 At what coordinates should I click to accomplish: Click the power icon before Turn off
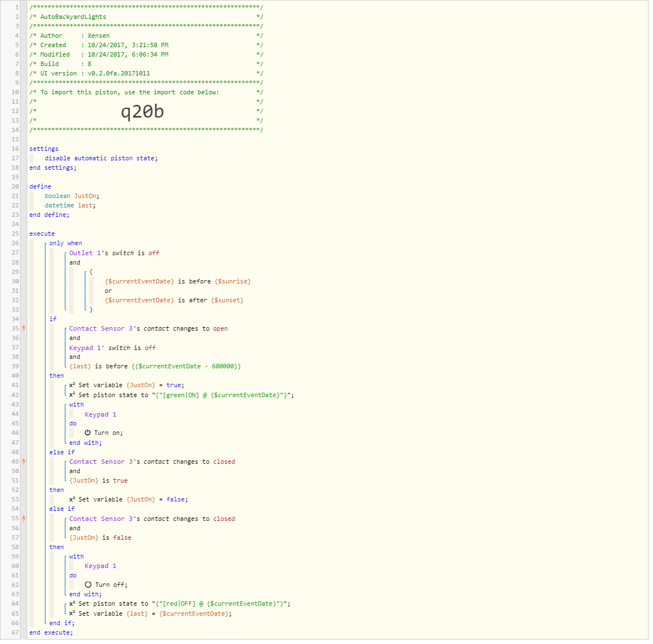(88, 585)
